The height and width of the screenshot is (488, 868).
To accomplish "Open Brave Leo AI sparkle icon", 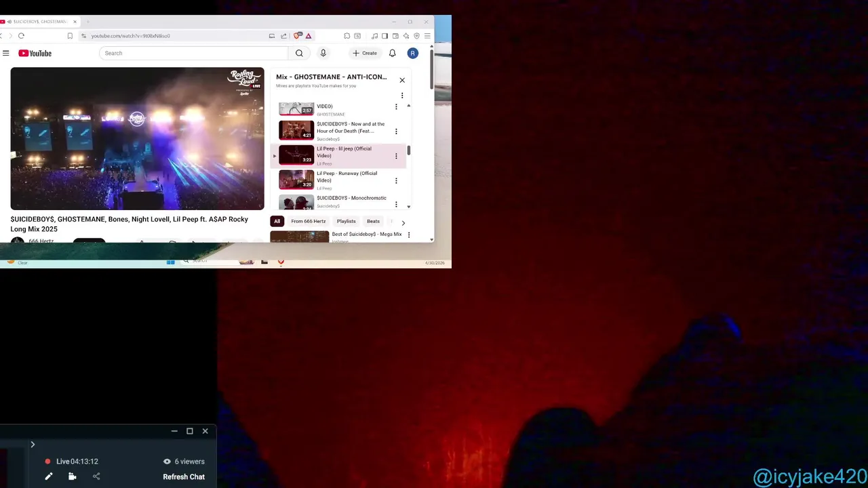I will [406, 36].
